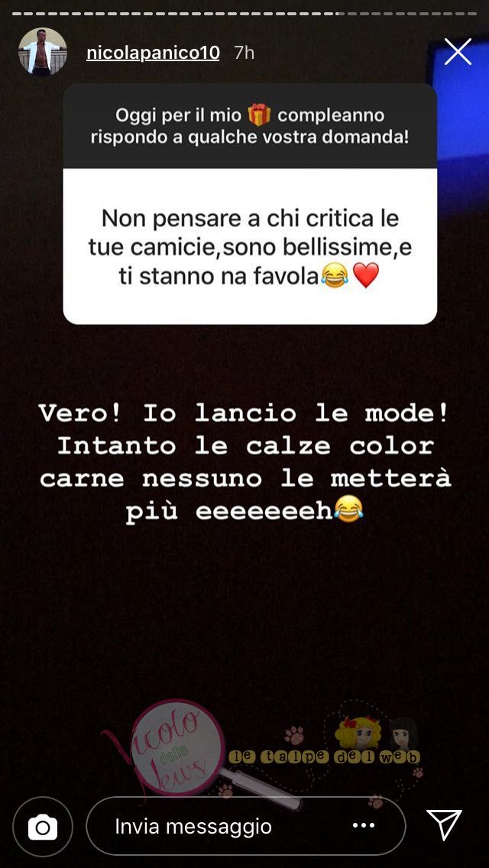489x868 pixels.
Task: Tap the Invia messaggio input field
Action: click(x=246, y=827)
